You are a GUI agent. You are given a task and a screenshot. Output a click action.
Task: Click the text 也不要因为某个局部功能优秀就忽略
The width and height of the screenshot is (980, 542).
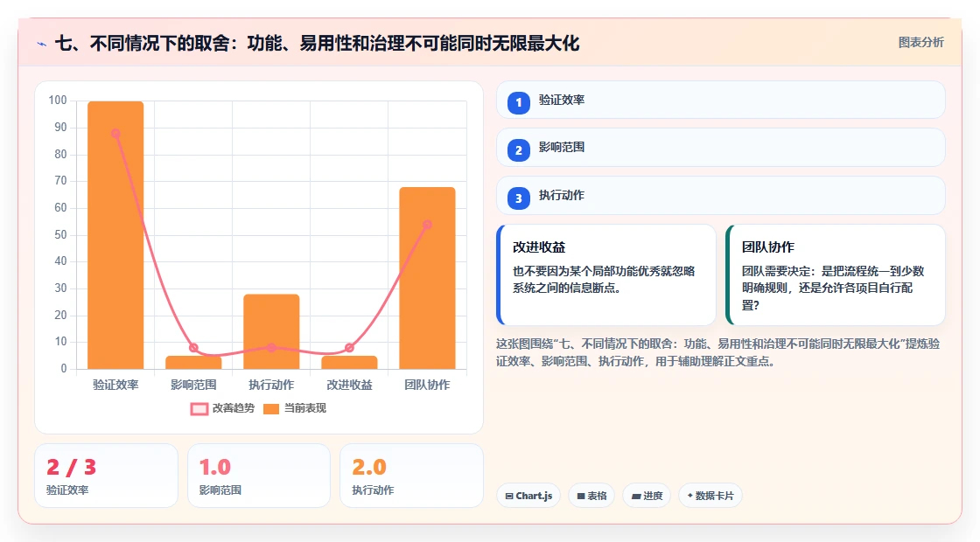click(604, 271)
